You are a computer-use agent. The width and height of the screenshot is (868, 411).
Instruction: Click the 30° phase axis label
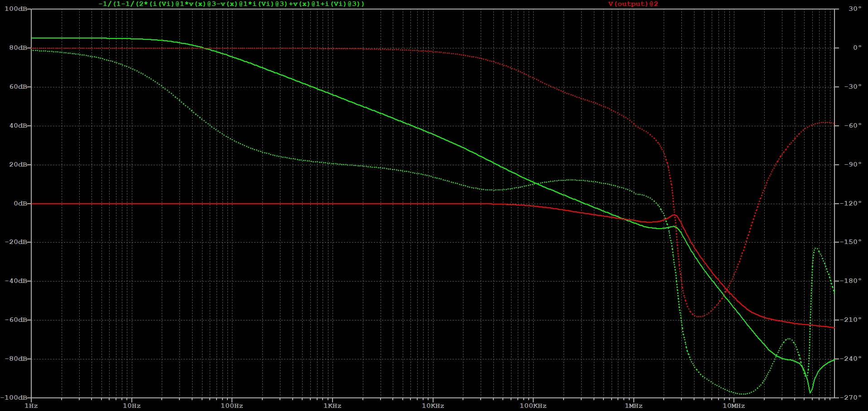tap(855, 9)
